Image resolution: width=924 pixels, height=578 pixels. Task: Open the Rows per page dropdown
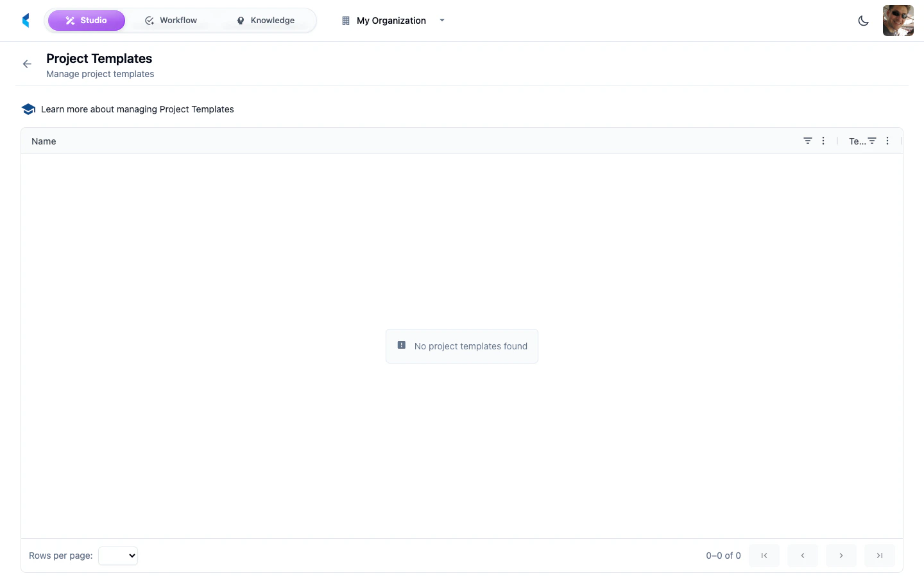[118, 556]
